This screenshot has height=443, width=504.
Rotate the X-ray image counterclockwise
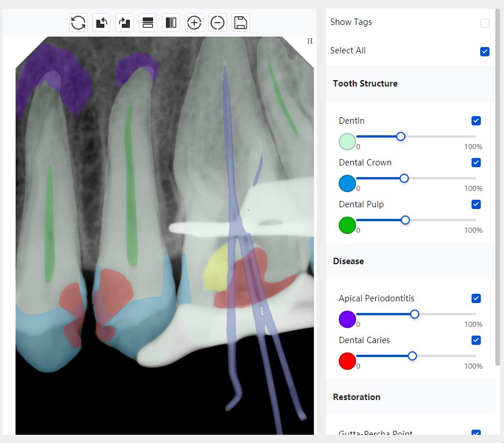click(x=101, y=23)
